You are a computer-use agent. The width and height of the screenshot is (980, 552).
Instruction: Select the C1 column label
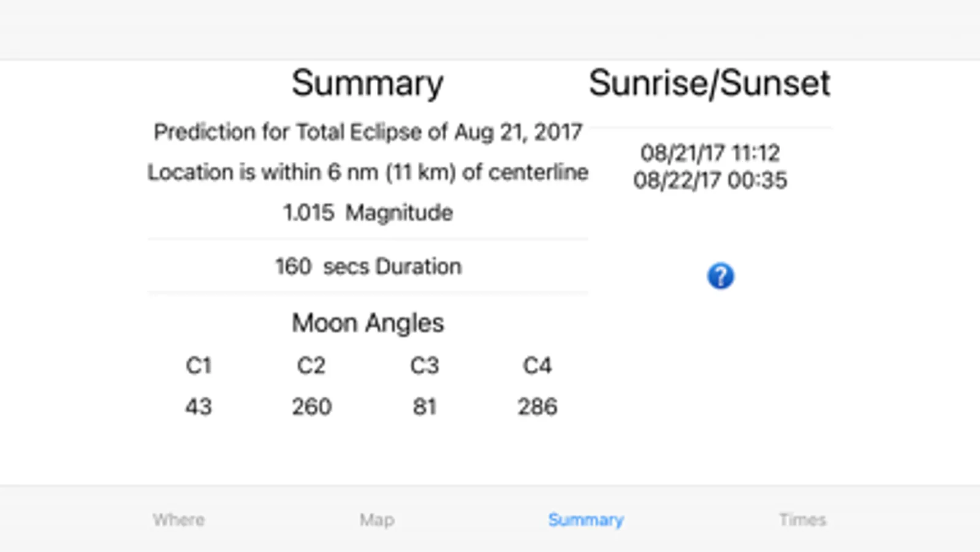pos(199,366)
